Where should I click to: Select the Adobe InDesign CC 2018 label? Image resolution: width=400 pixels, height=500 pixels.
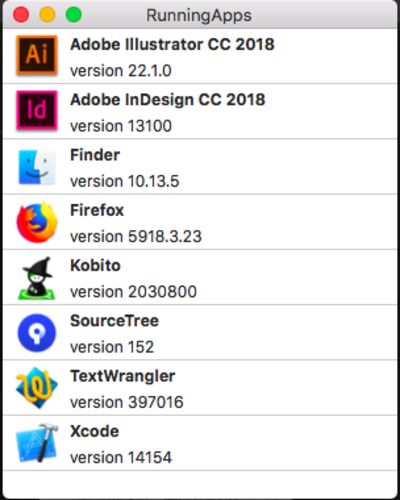point(168,100)
